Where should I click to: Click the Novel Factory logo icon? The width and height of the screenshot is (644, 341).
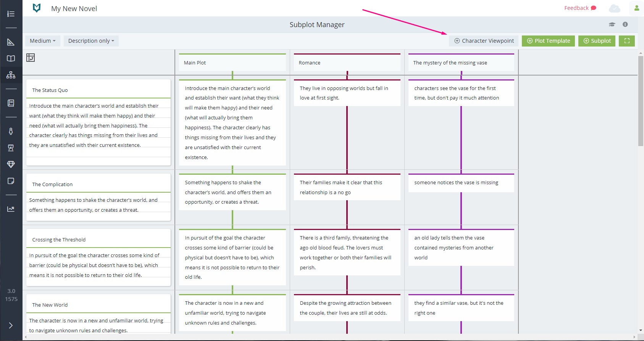(x=37, y=8)
